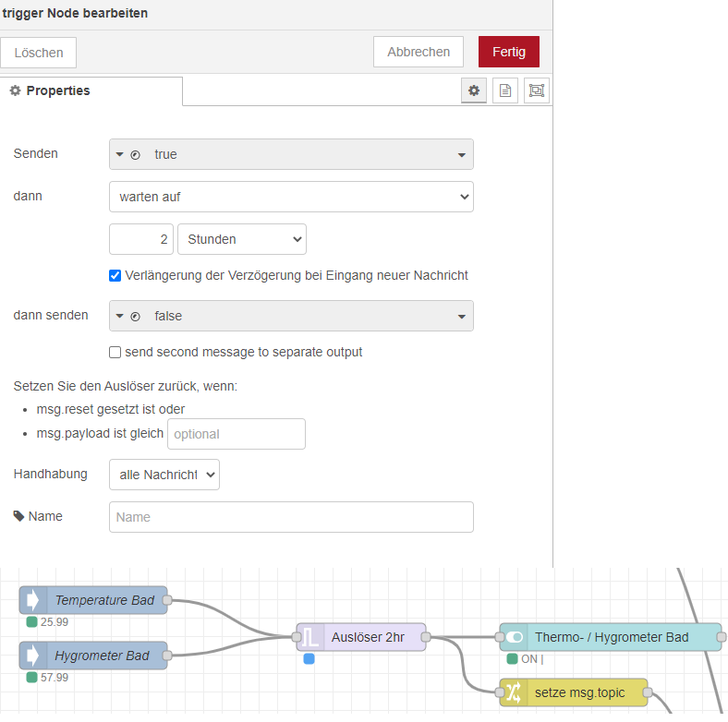Open the Handhabung 'alle Nachrichten' dropdown

point(164,475)
